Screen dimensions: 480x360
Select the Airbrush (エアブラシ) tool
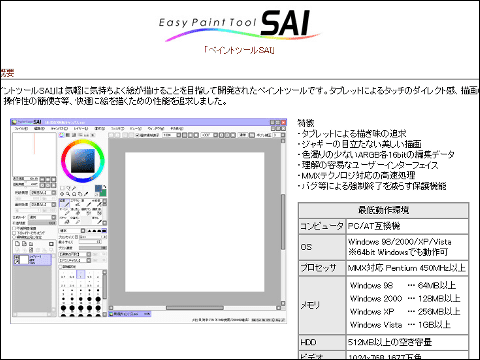(x=76, y=203)
